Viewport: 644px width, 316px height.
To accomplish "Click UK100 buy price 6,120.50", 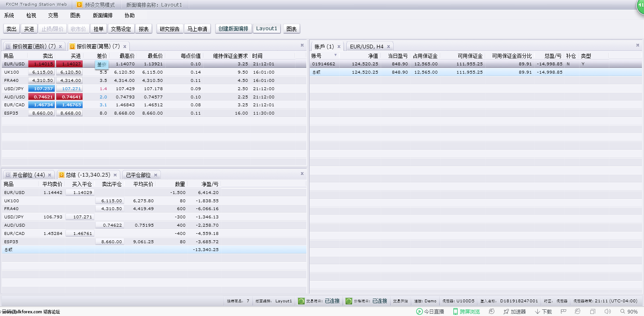I will pyautogui.click(x=69, y=72).
